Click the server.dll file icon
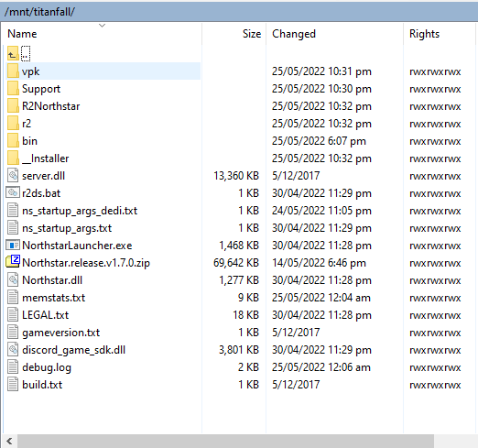 pos(13,176)
